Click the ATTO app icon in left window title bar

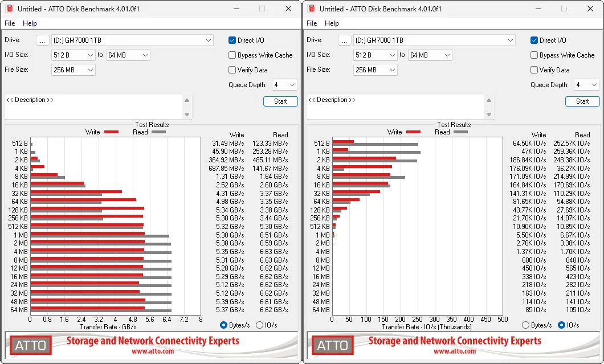pyautogui.click(x=10, y=9)
